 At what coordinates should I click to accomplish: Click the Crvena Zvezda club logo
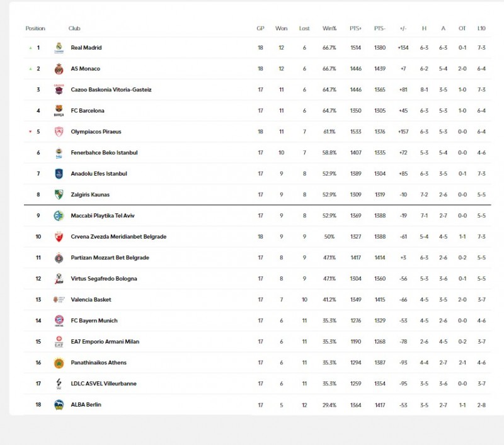[59, 237]
